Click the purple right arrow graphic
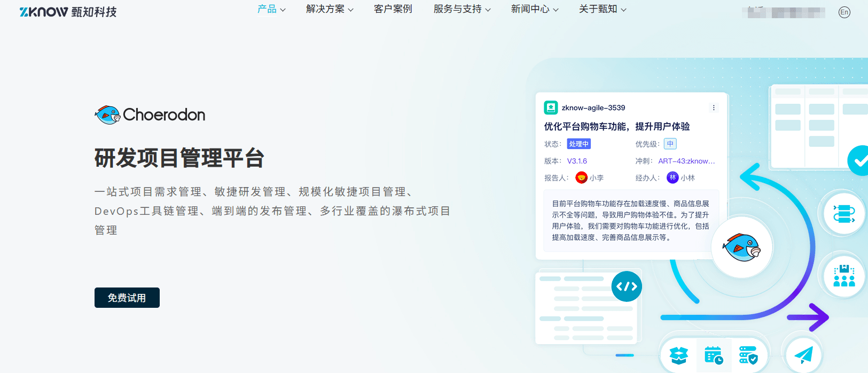Viewport: 868px width, 373px height. coord(808,317)
